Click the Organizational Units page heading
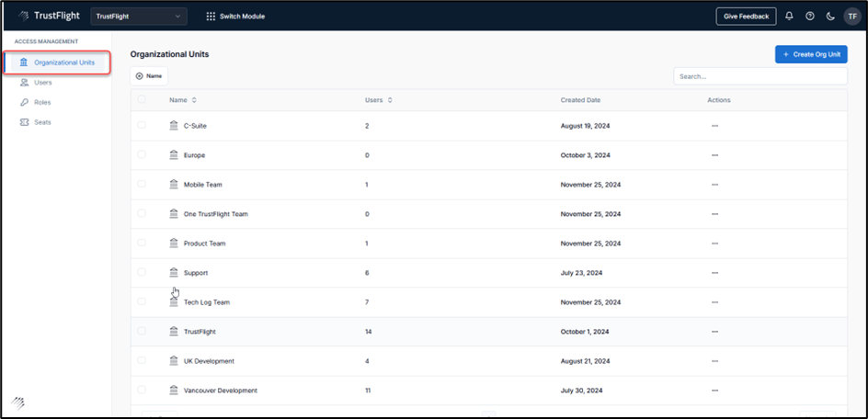Viewport: 868px width, 419px height. [169, 54]
